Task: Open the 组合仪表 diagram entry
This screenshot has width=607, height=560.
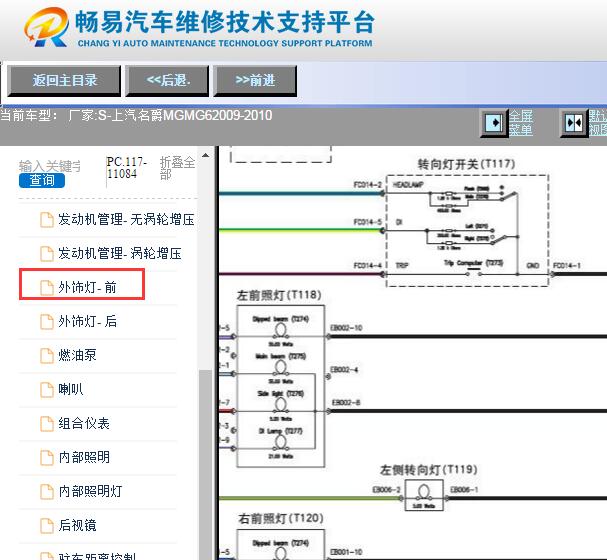Action: click(84, 423)
